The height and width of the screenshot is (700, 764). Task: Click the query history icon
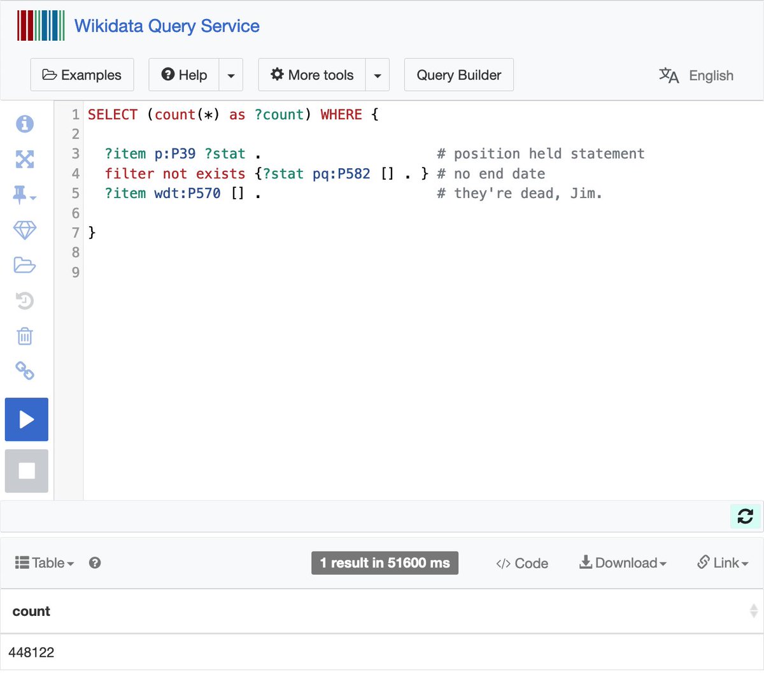(x=25, y=300)
